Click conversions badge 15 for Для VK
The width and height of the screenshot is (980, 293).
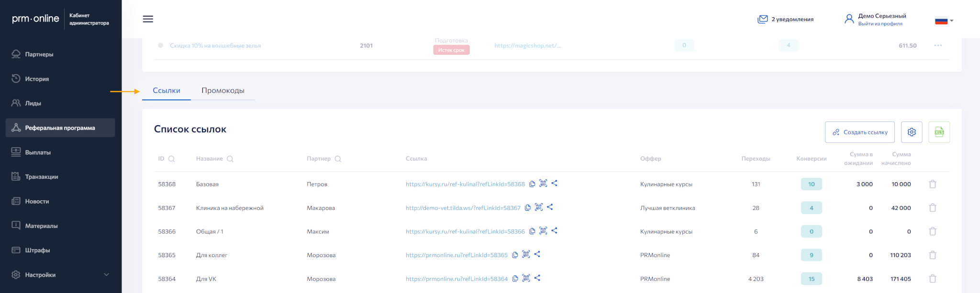812,279
